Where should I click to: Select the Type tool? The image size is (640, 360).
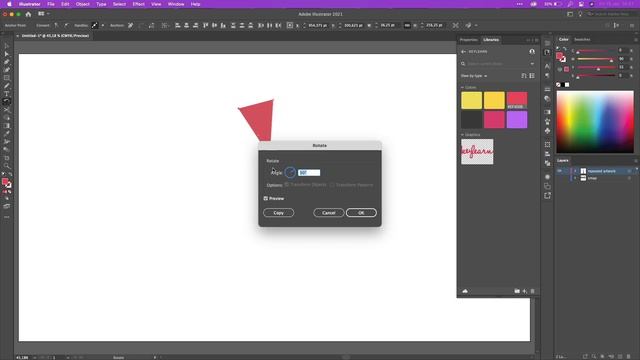point(7,94)
